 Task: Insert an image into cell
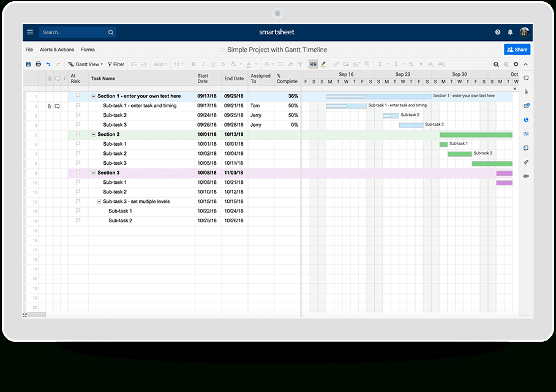(346, 64)
